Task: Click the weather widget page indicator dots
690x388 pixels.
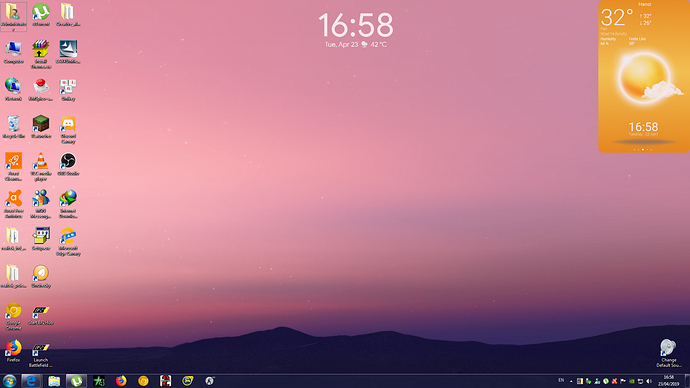Action: pos(643,150)
